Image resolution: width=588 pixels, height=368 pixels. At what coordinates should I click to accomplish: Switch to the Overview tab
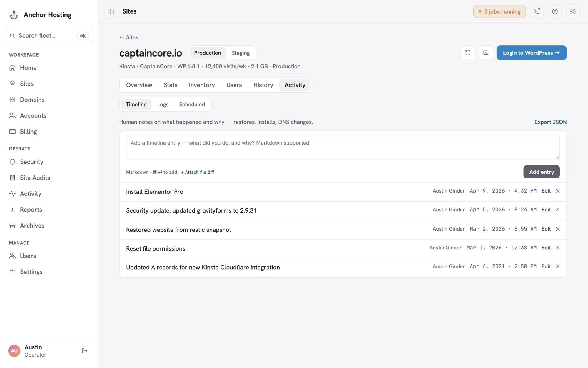[x=139, y=85]
